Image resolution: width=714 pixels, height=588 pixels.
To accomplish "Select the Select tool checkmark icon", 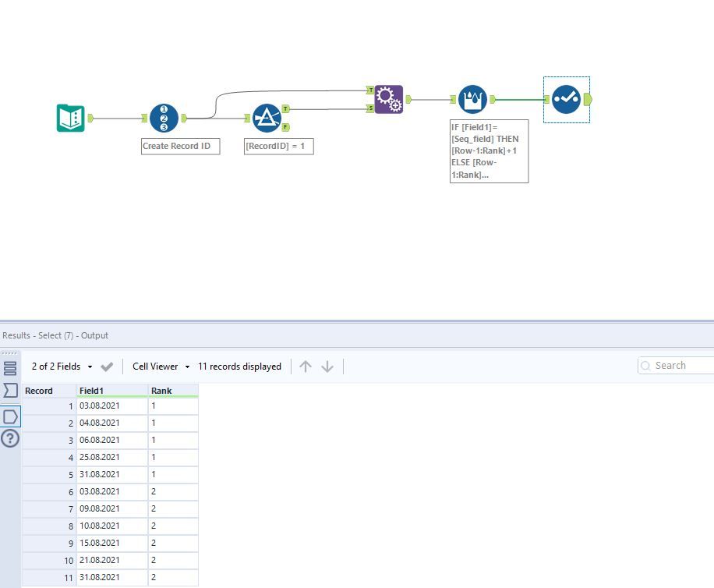I will 566,99.
